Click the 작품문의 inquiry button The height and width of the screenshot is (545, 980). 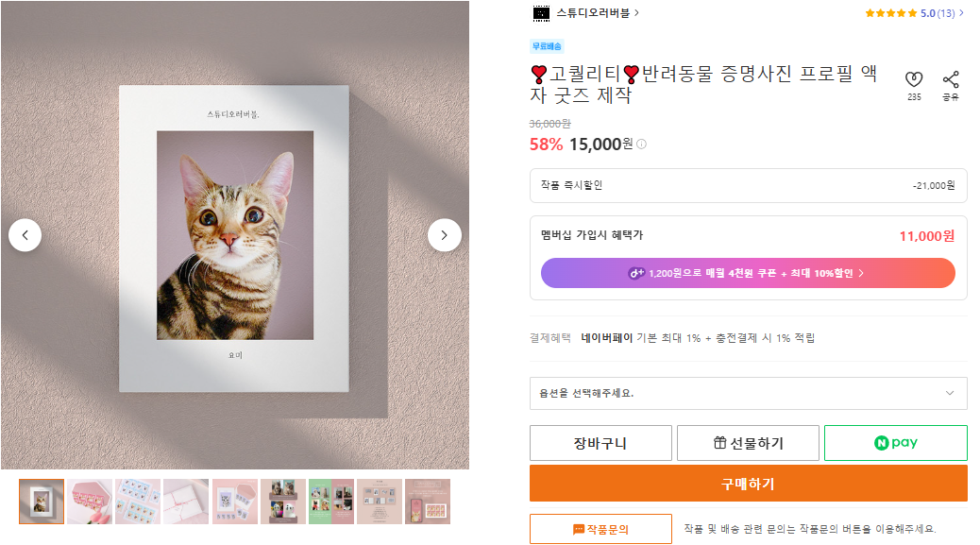point(600,529)
